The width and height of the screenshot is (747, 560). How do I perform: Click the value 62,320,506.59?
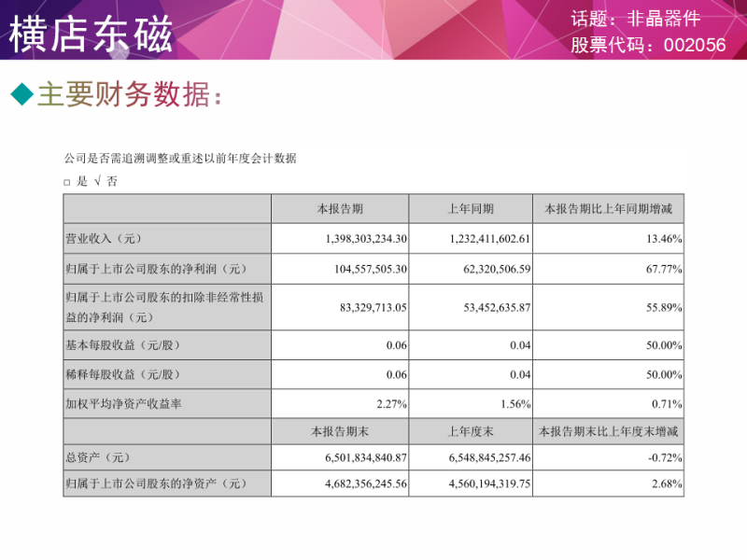497,269
